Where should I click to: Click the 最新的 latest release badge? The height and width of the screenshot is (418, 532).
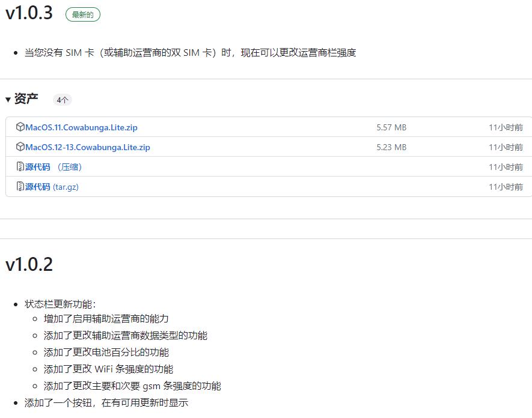82,14
